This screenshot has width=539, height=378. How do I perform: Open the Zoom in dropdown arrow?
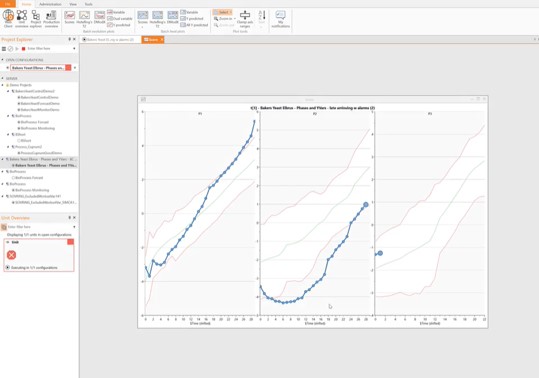tap(235, 19)
